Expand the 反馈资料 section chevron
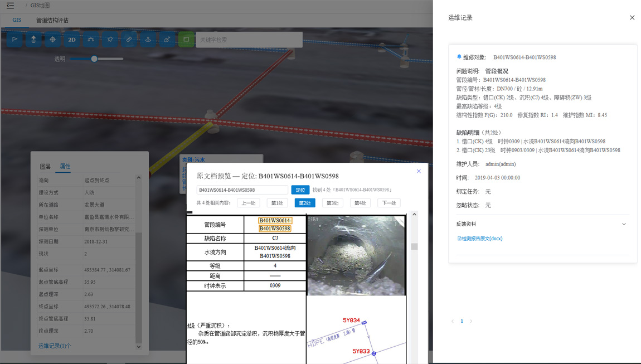 click(624, 224)
